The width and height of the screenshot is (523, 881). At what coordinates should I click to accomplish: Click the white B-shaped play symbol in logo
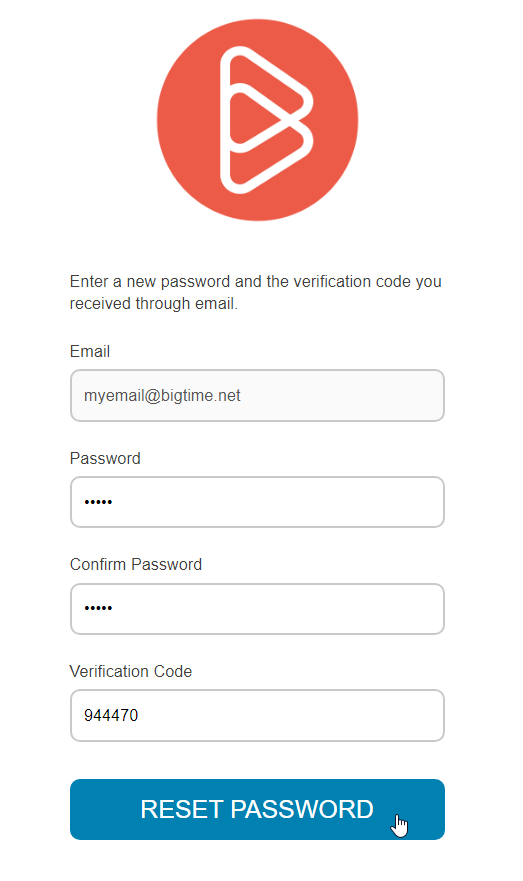tap(266, 120)
